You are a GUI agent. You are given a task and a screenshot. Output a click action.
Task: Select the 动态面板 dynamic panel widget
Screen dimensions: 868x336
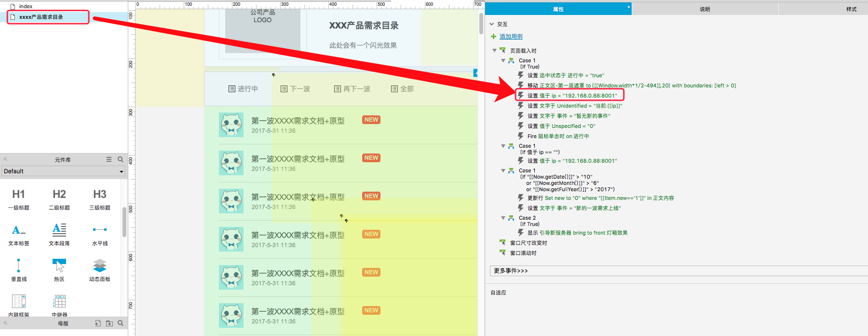click(x=100, y=270)
